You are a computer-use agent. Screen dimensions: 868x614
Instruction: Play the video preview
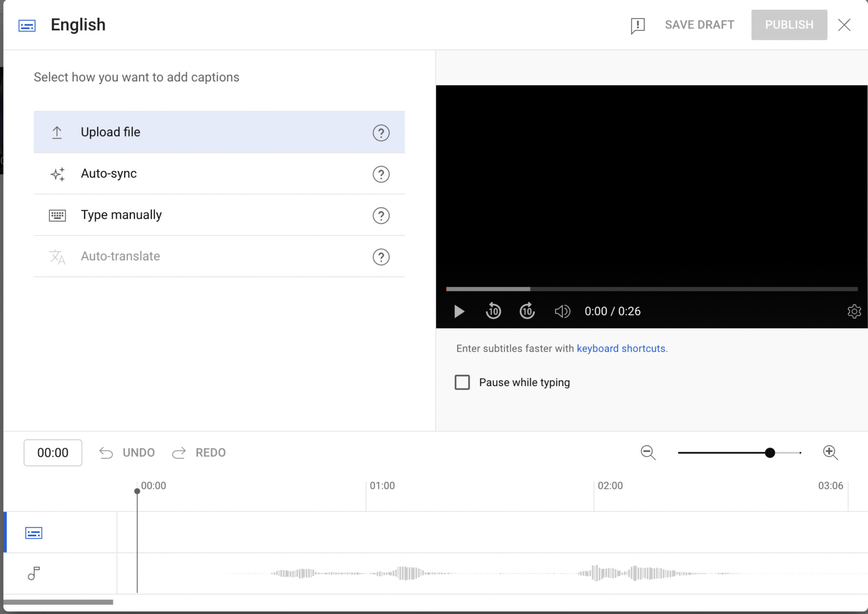(459, 311)
